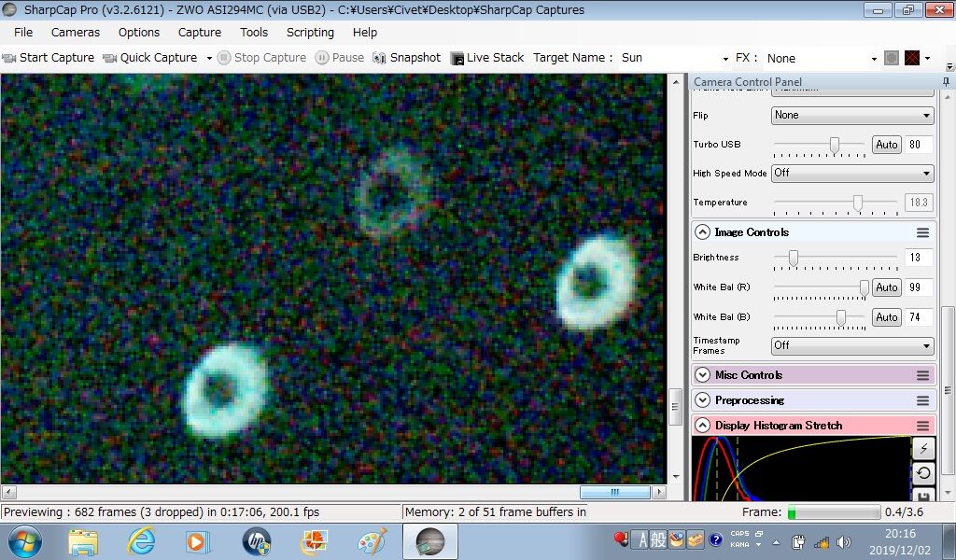
Task: Click the toolbar overflow chevron
Action: (x=949, y=65)
